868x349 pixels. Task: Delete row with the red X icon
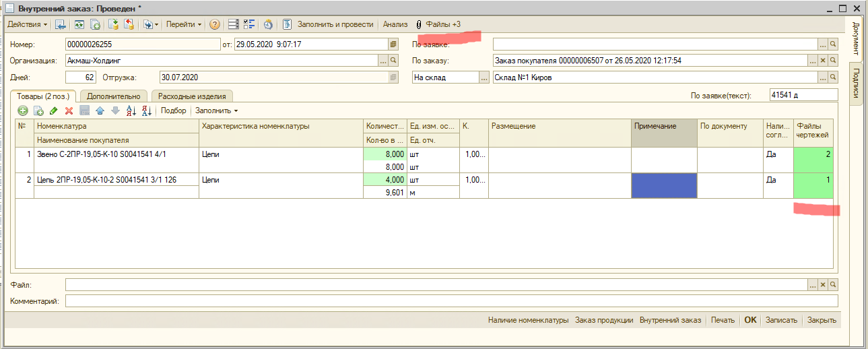tap(69, 110)
